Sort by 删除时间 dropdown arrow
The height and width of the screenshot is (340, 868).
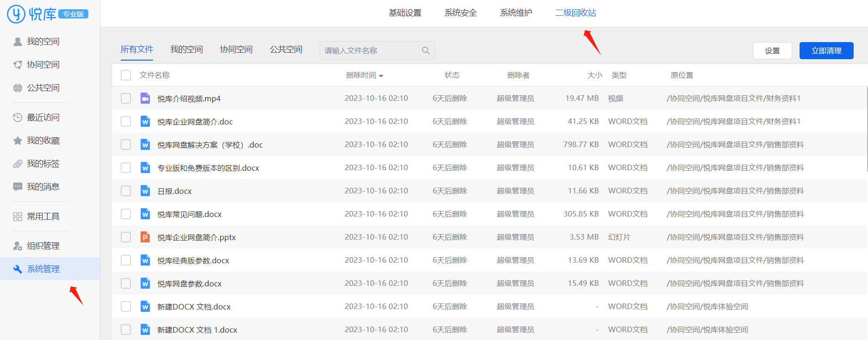pos(381,76)
